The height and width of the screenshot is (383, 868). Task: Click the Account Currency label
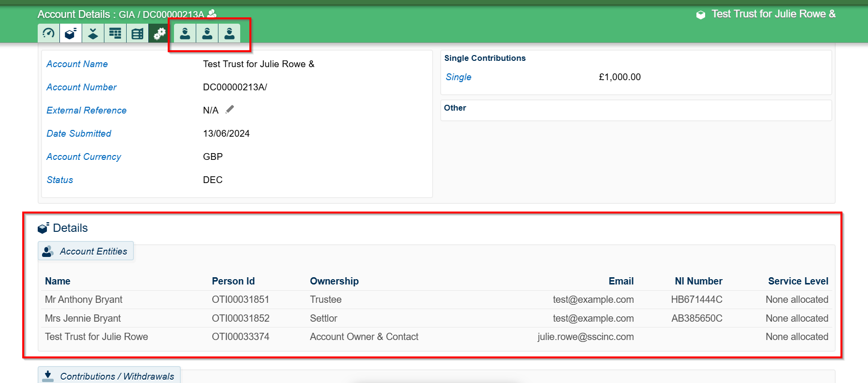click(x=84, y=157)
